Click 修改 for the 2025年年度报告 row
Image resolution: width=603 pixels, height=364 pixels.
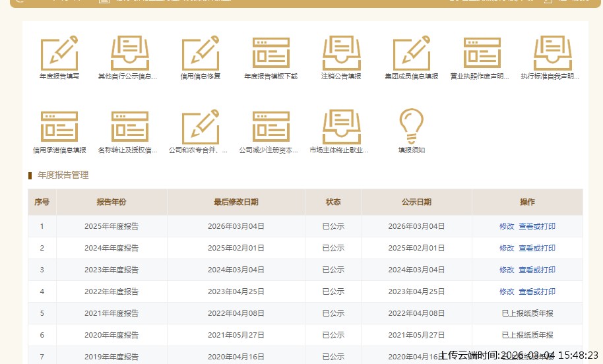(507, 226)
